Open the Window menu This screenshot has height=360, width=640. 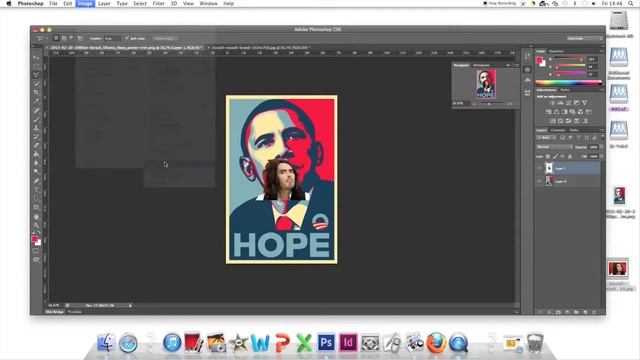coord(208,4)
